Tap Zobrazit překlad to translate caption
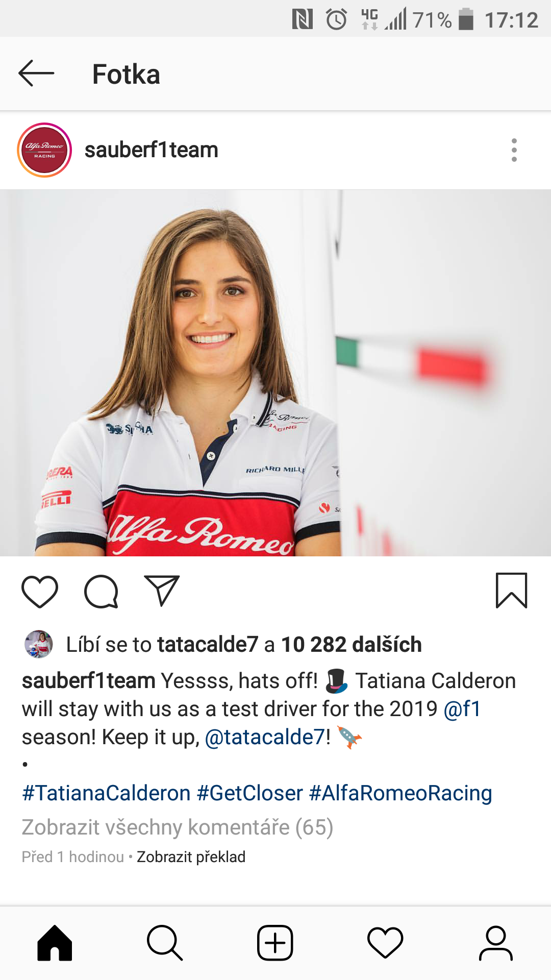Viewport: 551px width, 980px height. click(x=191, y=856)
